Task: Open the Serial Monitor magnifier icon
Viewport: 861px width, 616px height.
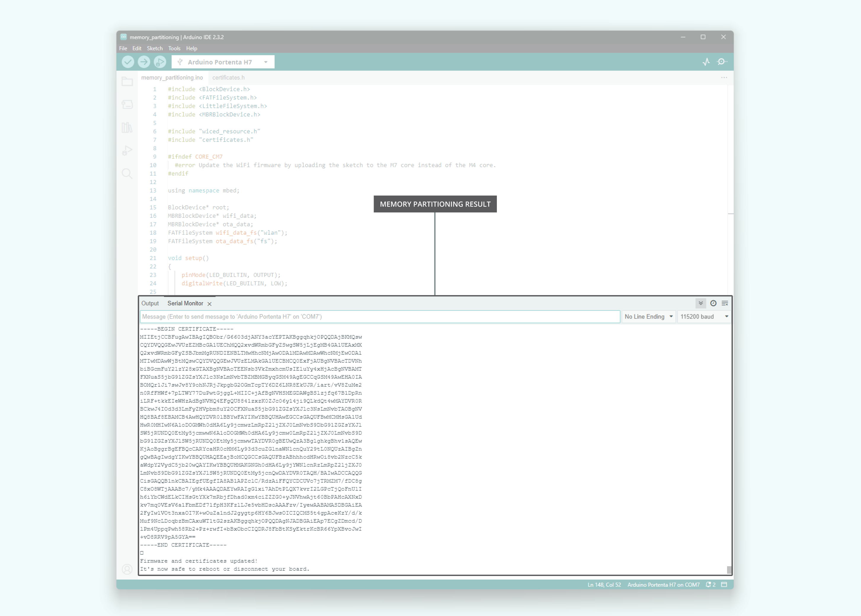Action: [x=722, y=62]
